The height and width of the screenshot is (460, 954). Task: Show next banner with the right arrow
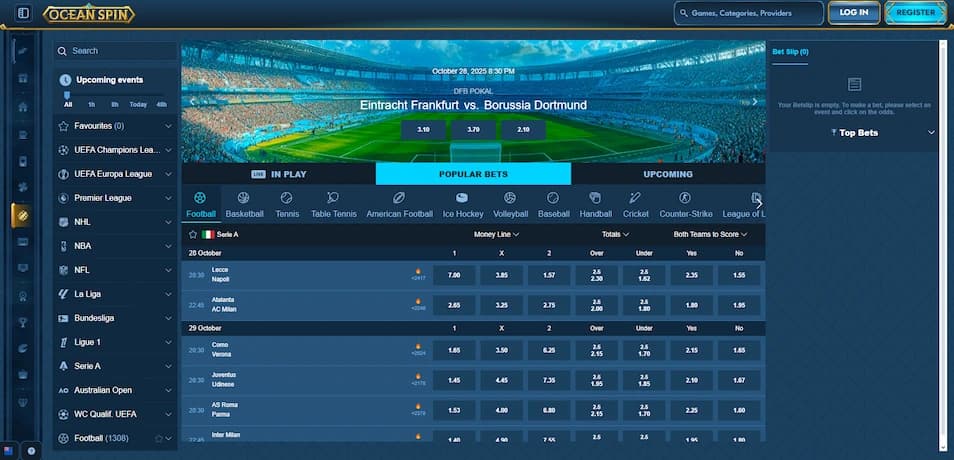pos(754,102)
